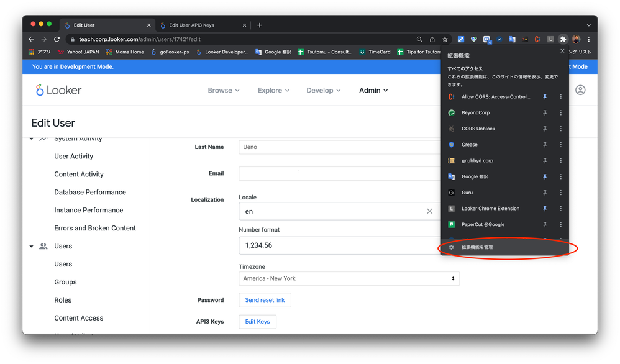Open more options for Crease
Image resolution: width=620 pixels, height=364 pixels.
coord(561,145)
